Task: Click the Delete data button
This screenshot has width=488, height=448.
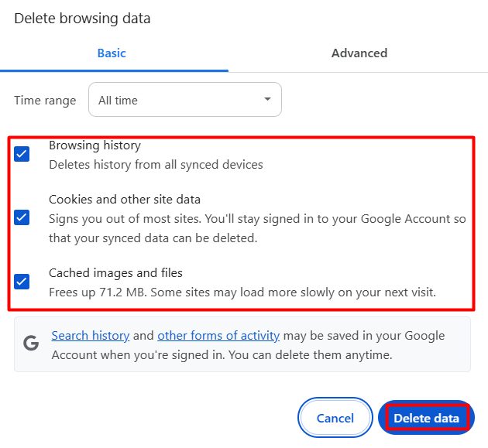Action: click(x=426, y=418)
